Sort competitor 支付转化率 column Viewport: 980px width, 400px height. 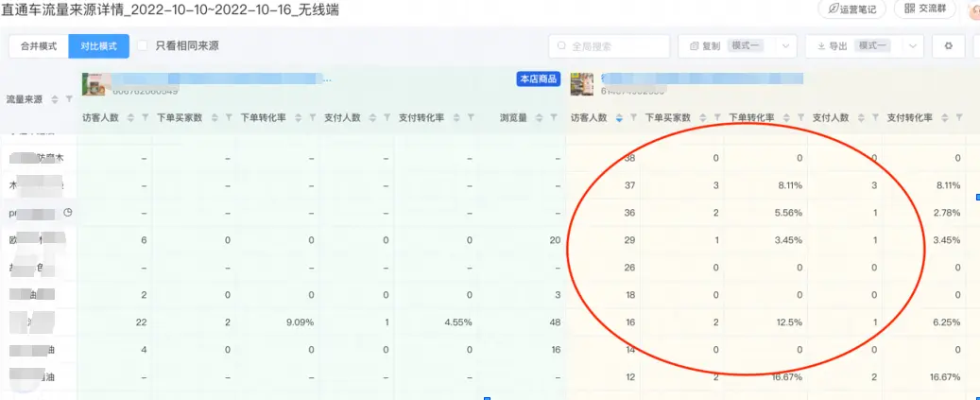click(945, 117)
